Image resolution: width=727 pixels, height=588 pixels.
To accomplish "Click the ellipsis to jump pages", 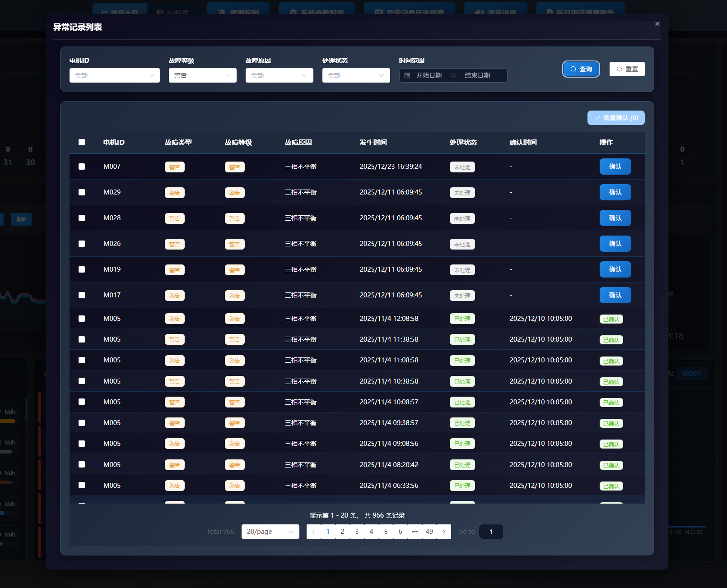I will [x=415, y=532].
